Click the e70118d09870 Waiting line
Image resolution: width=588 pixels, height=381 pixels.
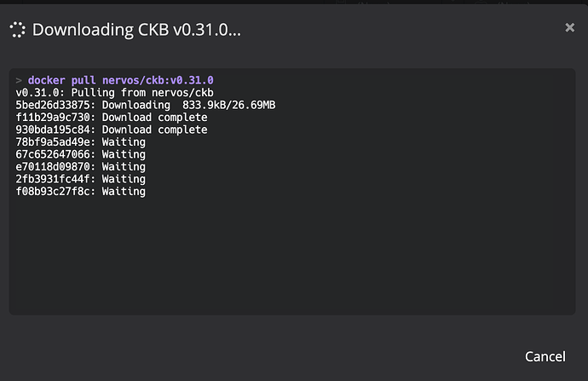pyautogui.click(x=81, y=167)
